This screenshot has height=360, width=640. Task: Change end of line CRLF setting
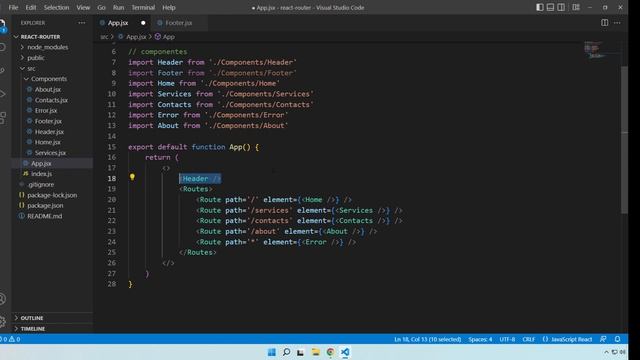coord(529,339)
